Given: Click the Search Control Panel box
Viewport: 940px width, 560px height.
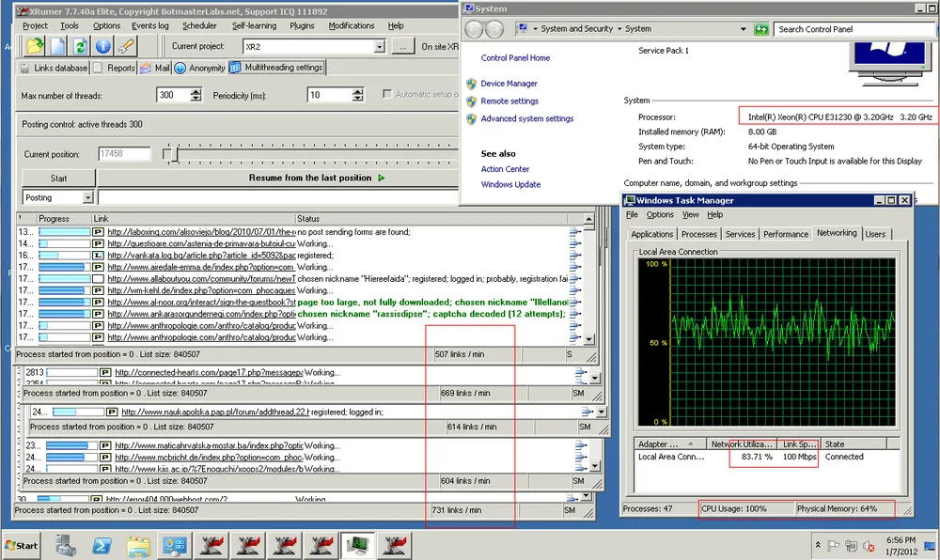Looking at the screenshot, I should pos(854,29).
